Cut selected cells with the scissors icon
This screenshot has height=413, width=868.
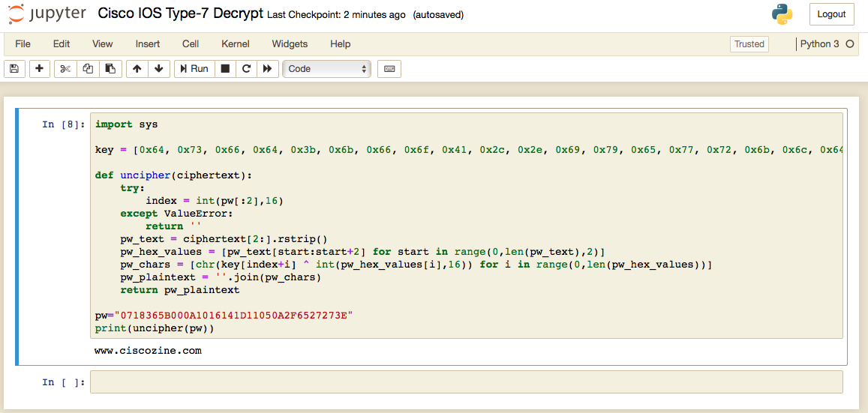65,68
